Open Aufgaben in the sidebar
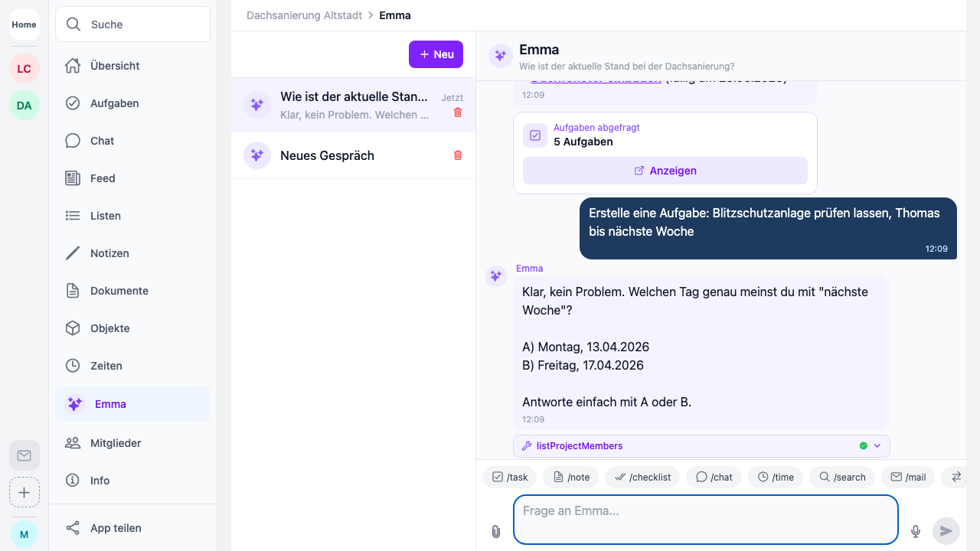The width and height of the screenshot is (980, 551). pyautogui.click(x=114, y=103)
